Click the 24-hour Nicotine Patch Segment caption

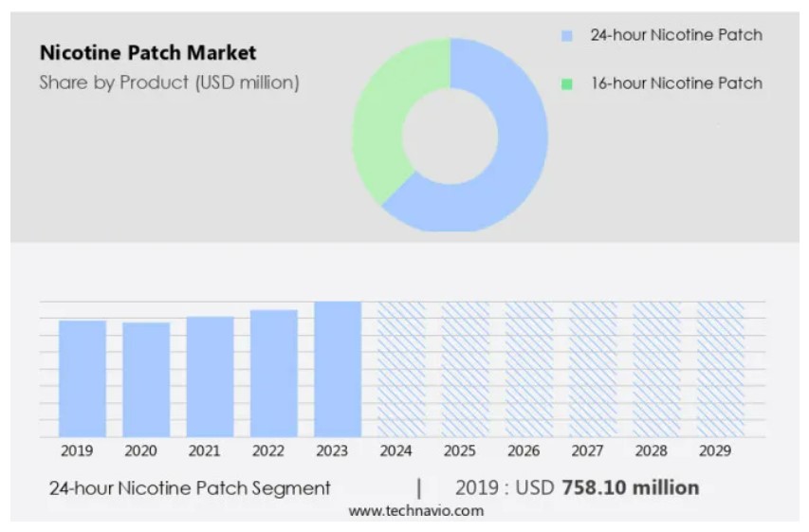190,488
